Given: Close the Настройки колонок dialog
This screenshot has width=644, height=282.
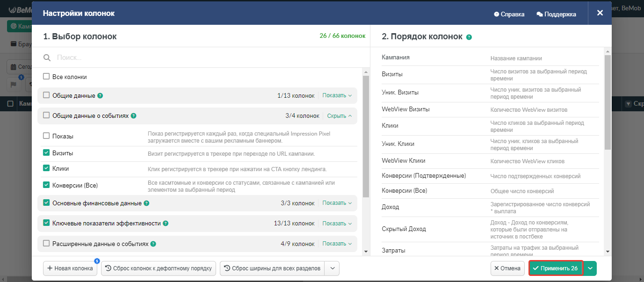Looking at the screenshot, I should coord(600,13).
